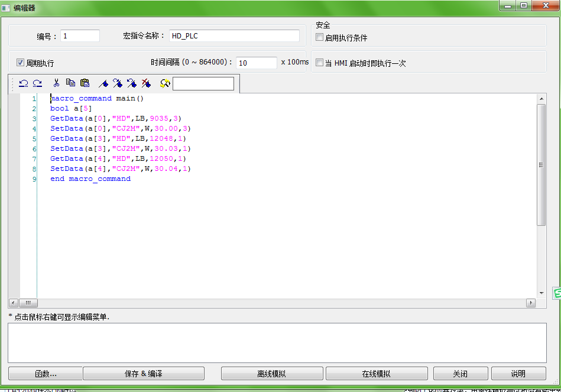Click the 函数... button
The width and height of the screenshot is (561, 392).
[x=45, y=374]
